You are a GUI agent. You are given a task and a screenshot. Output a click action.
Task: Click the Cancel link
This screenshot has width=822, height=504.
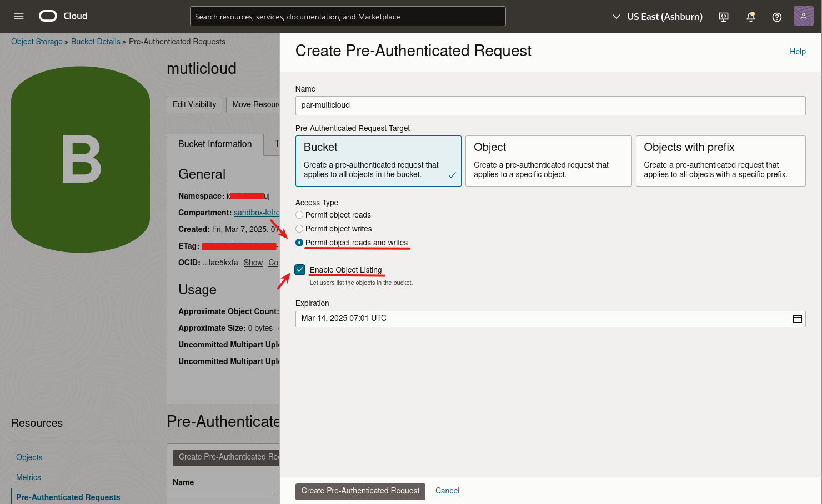tap(447, 491)
